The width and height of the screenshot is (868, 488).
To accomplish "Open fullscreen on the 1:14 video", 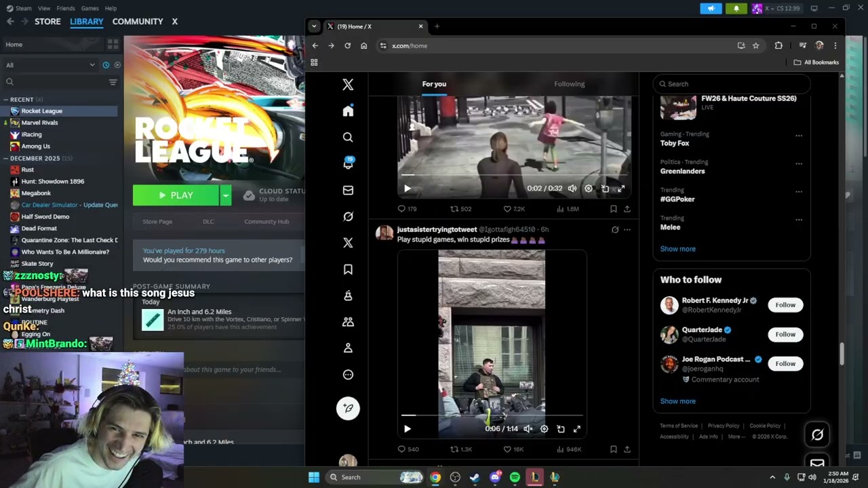I will (x=577, y=428).
